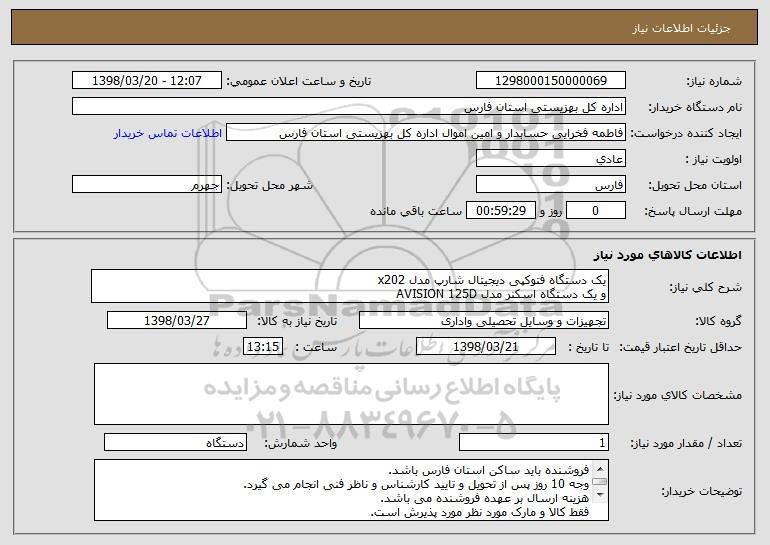Click the time field showing 13:15

tap(263, 347)
